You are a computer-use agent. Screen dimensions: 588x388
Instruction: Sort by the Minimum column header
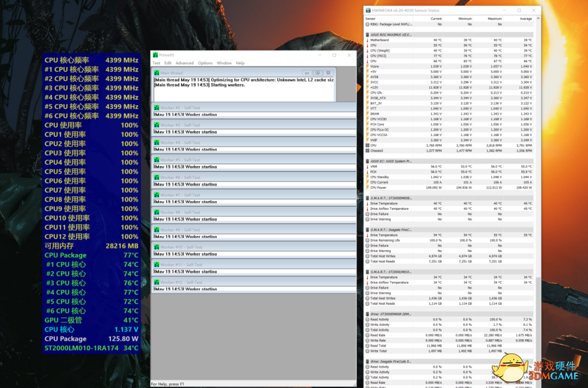[458, 19]
